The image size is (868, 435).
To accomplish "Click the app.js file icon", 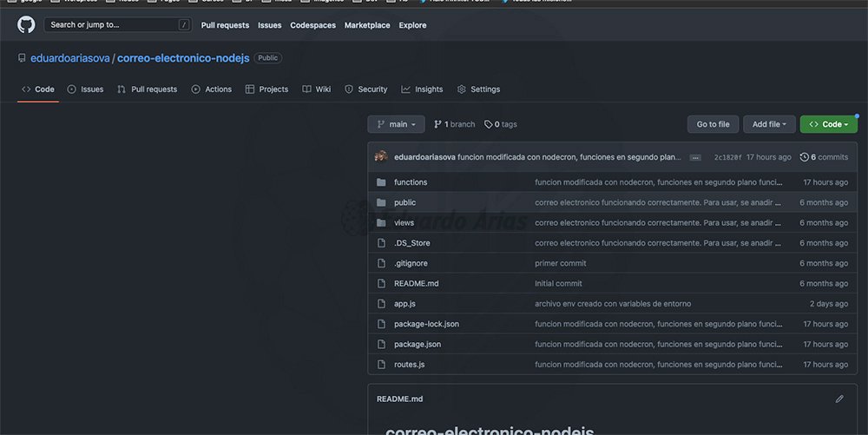I will (x=381, y=304).
